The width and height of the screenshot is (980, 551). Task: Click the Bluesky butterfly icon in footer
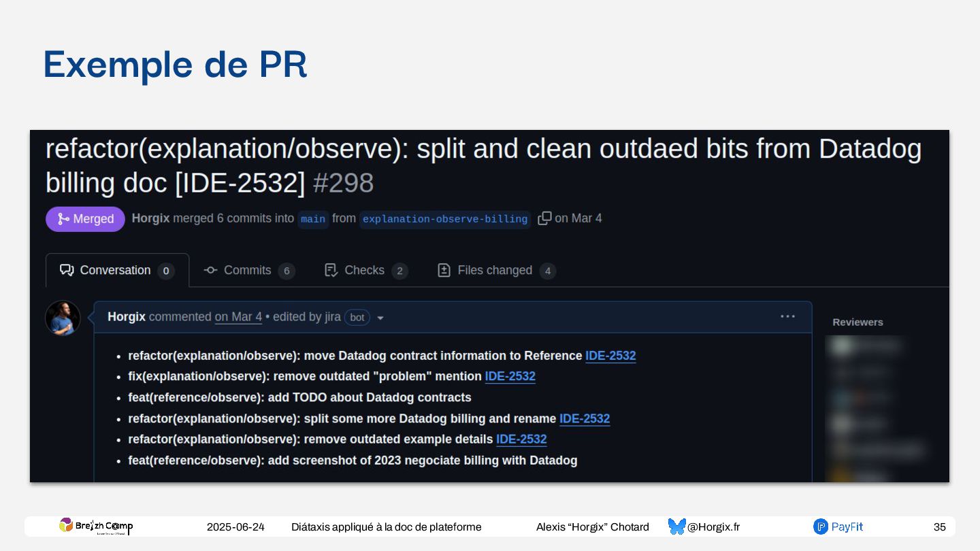(676, 527)
